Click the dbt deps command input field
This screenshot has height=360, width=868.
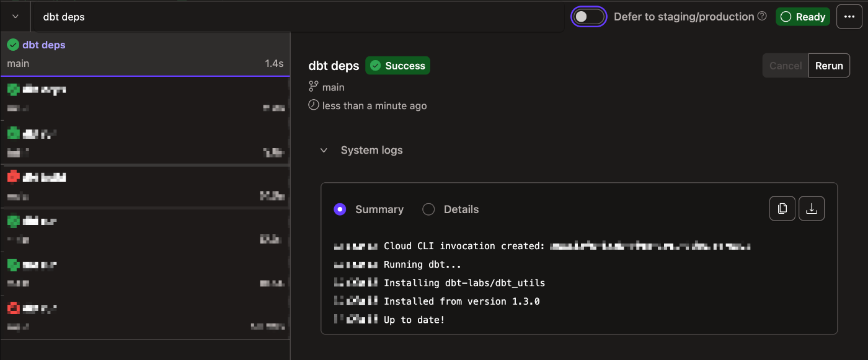298,17
